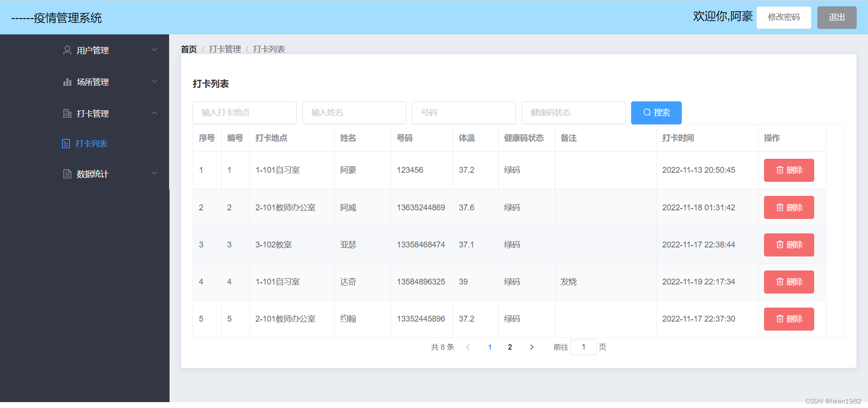Delete the 亚瑟 3-102教室 record
Screen dimensions: 868x408
(x=789, y=245)
